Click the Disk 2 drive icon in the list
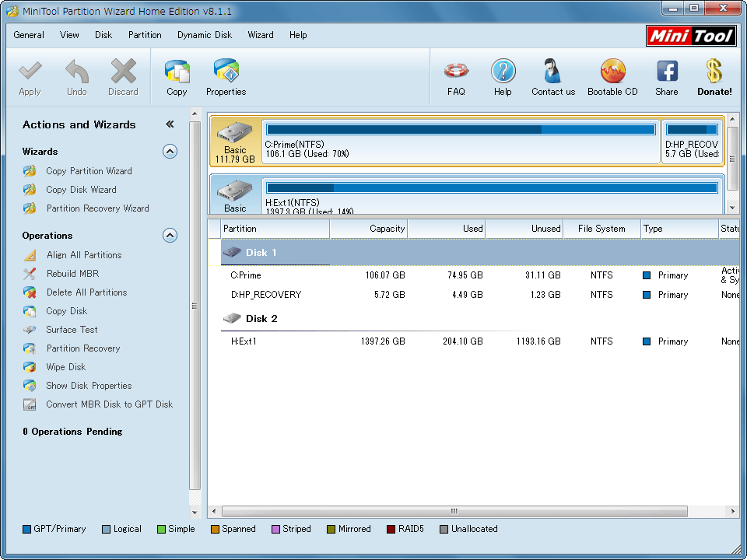 pyautogui.click(x=232, y=318)
